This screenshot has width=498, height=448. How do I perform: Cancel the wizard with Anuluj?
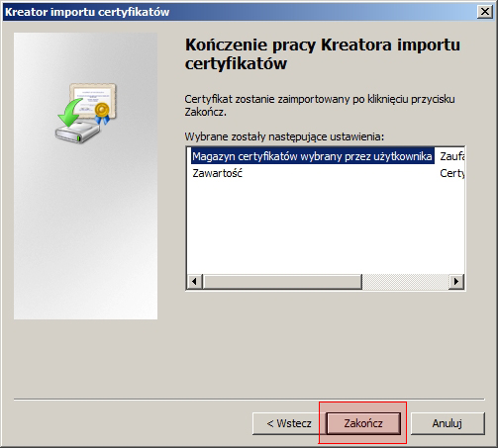point(448,423)
